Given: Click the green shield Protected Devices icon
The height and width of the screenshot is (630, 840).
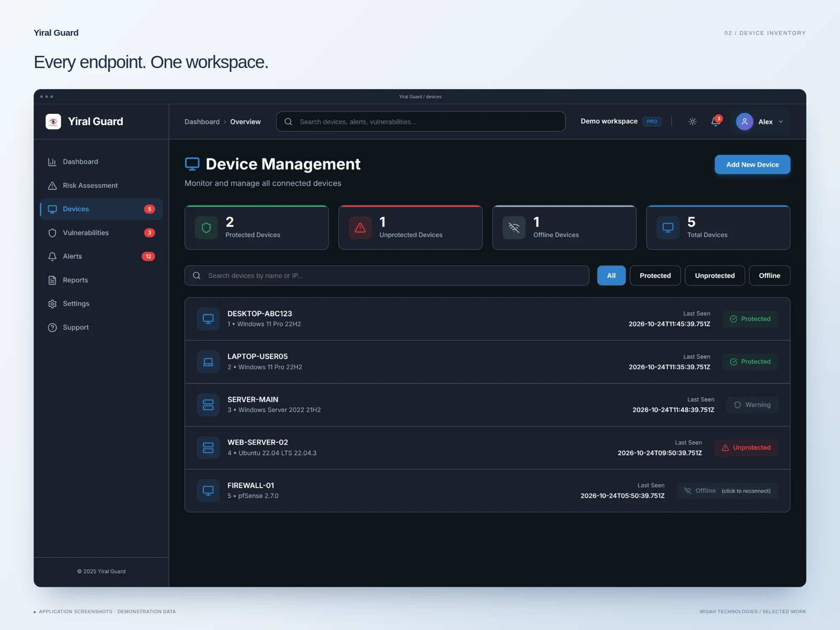Looking at the screenshot, I should click(206, 228).
